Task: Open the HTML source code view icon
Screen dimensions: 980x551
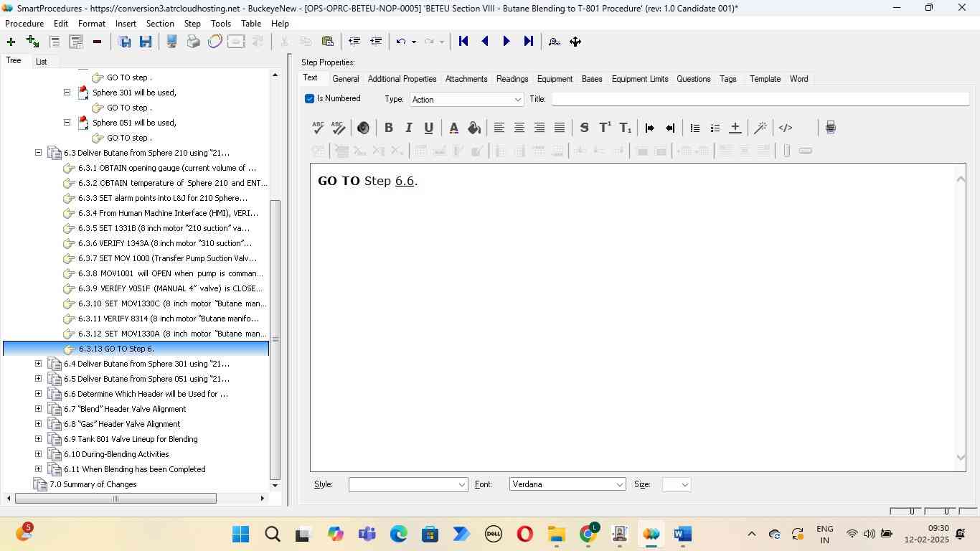Action: (786, 128)
